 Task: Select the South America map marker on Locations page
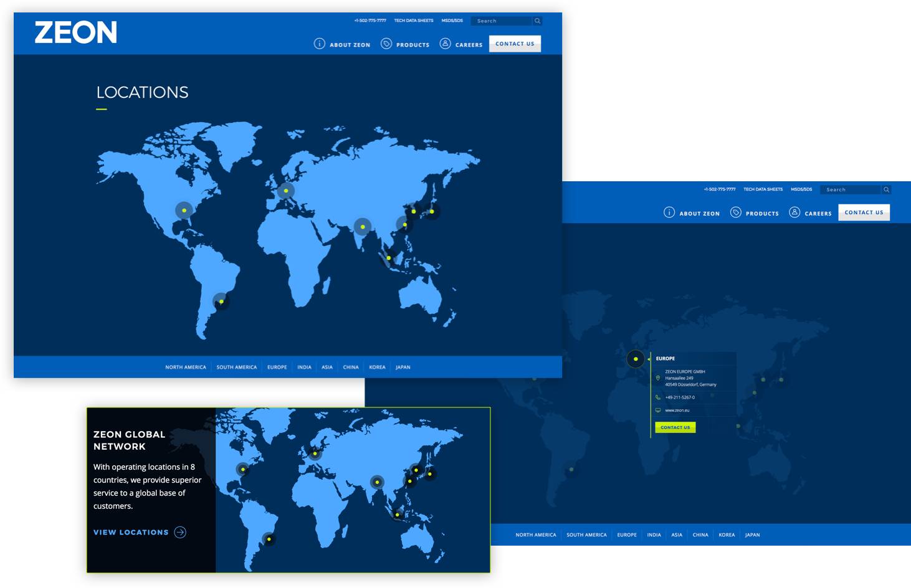pos(221,301)
